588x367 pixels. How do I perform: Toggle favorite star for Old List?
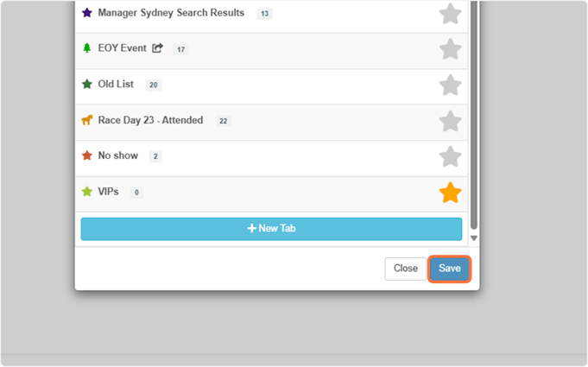(x=450, y=85)
